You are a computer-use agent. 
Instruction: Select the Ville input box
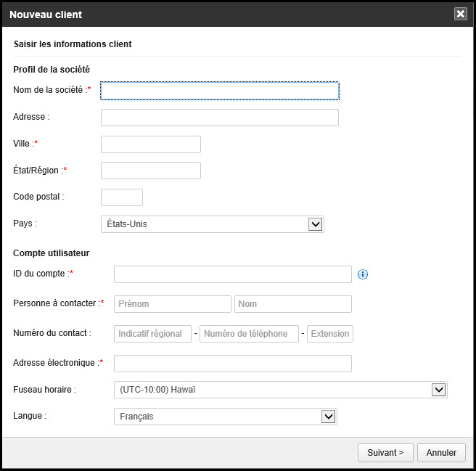tap(150, 144)
